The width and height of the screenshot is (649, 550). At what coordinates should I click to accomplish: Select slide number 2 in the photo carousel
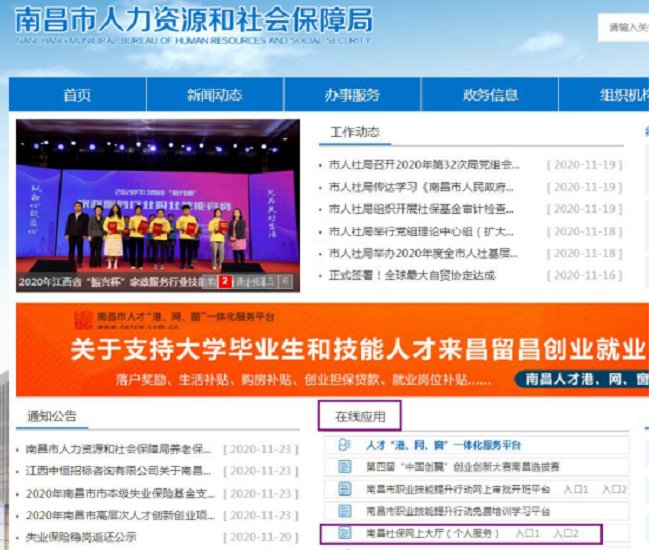(226, 281)
